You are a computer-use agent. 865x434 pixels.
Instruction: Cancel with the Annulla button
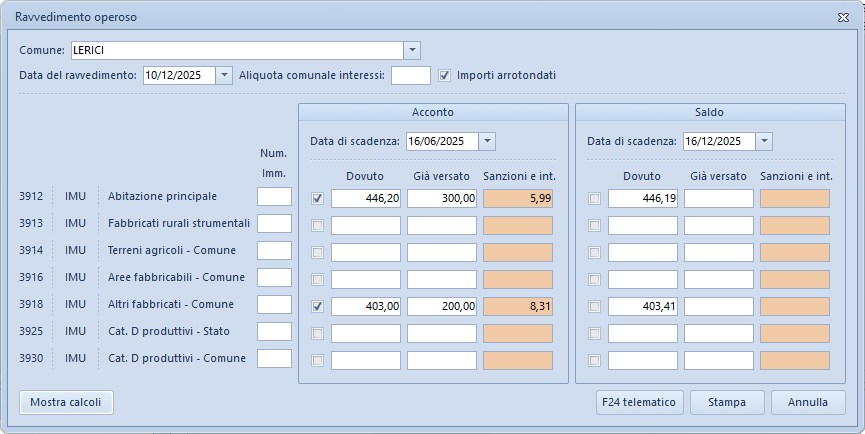click(x=808, y=402)
